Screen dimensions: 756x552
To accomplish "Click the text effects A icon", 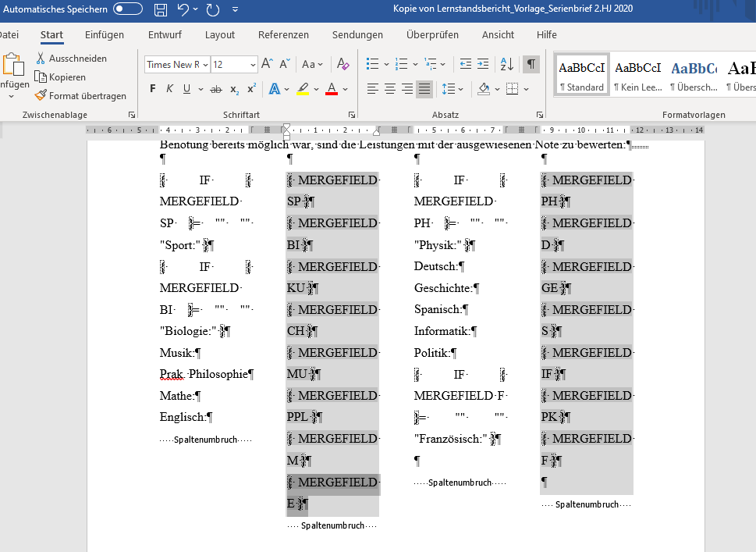I will tap(275, 89).
